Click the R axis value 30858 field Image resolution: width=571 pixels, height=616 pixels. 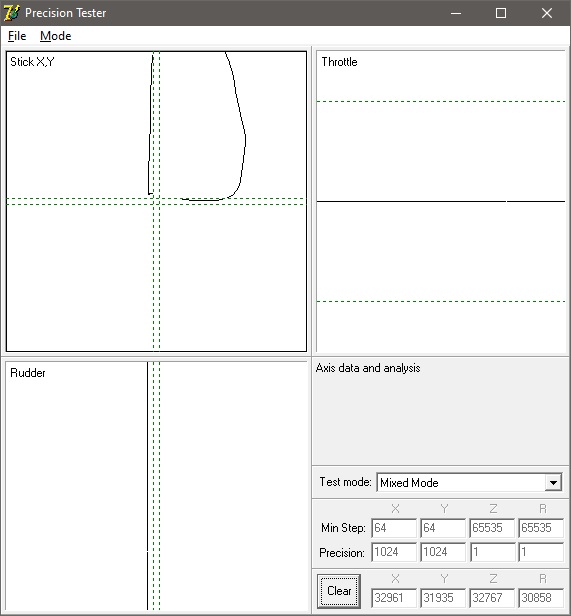click(541, 598)
